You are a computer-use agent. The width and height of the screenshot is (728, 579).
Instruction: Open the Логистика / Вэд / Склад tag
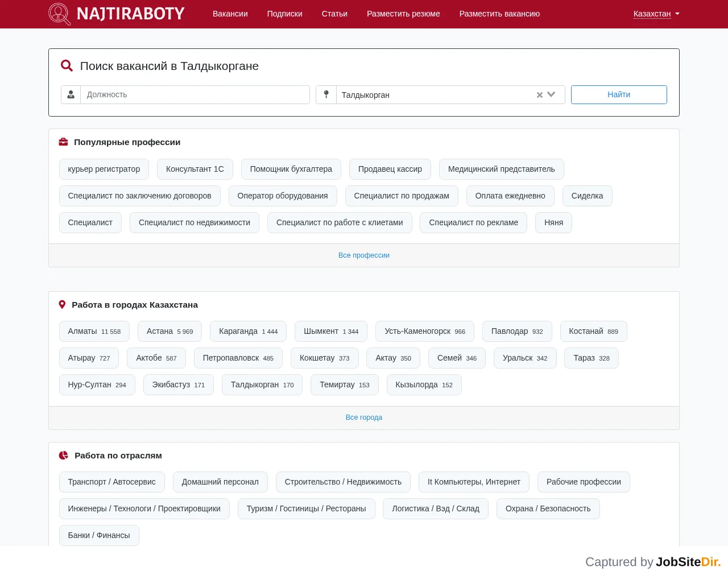[x=436, y=508]
